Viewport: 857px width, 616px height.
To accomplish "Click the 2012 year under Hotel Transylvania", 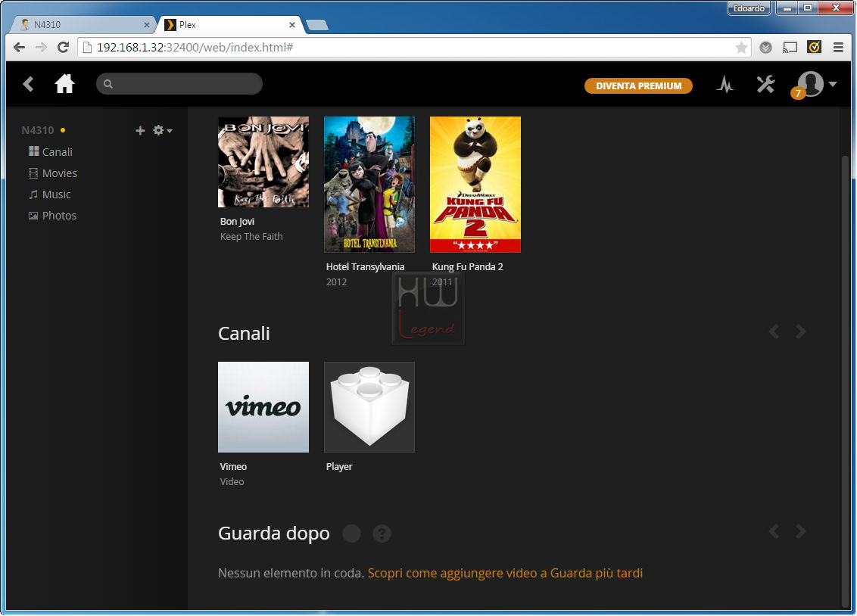I will 336,282.
